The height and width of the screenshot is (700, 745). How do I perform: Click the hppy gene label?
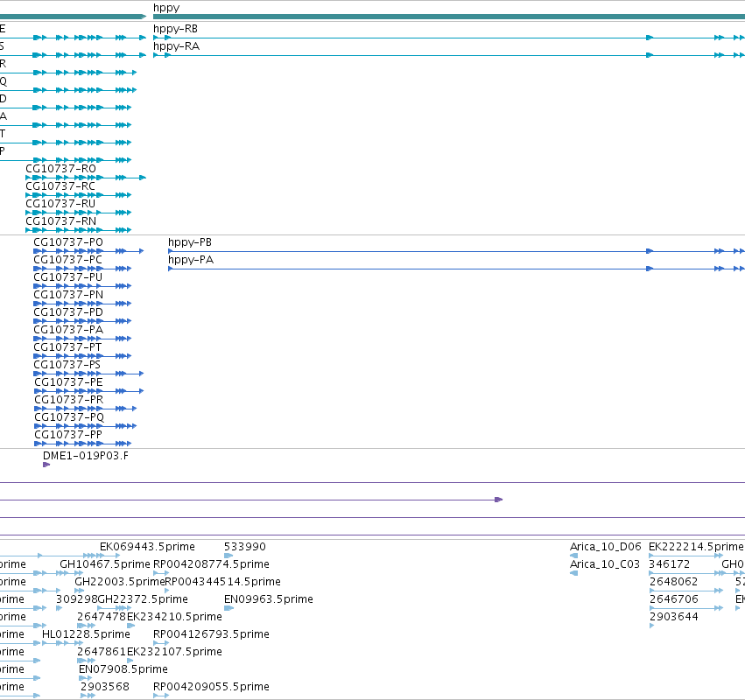pos(166,8)
